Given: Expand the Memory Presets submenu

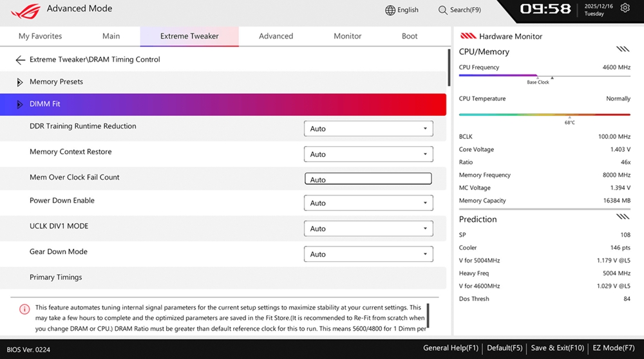Looking at the screenshot, I should click(20, 82).
